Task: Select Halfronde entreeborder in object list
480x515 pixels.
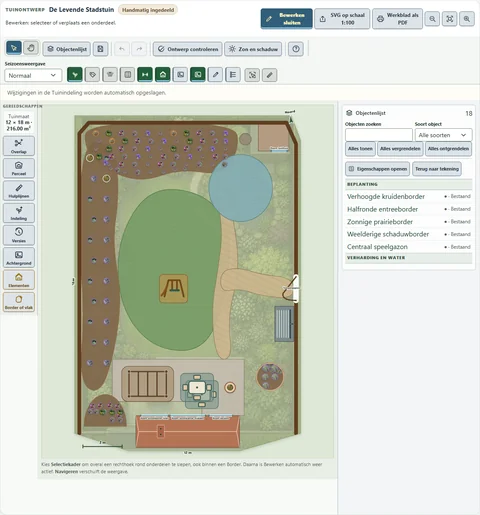Action: tap(409, 209)
